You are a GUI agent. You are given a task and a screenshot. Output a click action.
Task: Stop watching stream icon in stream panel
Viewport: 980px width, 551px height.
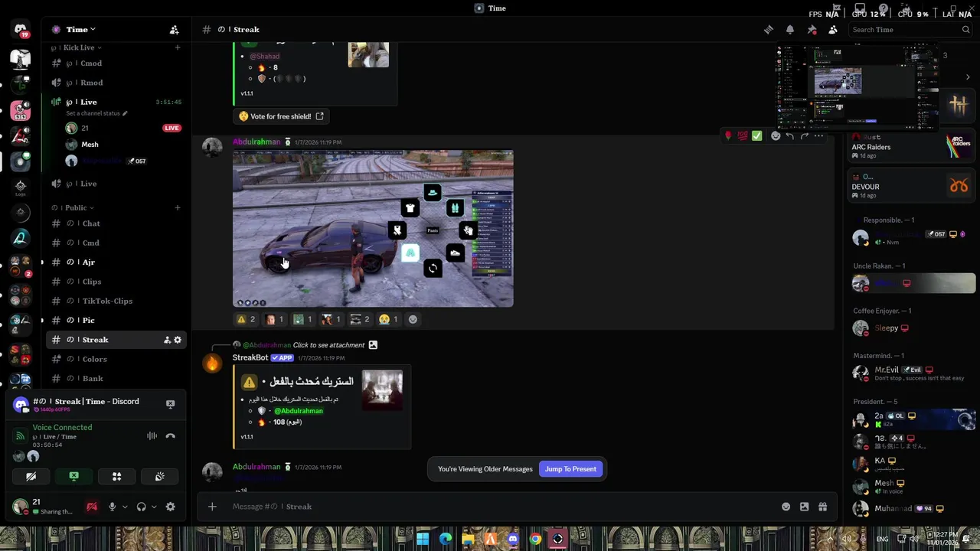pyautogui.click(x=171, y=403)
